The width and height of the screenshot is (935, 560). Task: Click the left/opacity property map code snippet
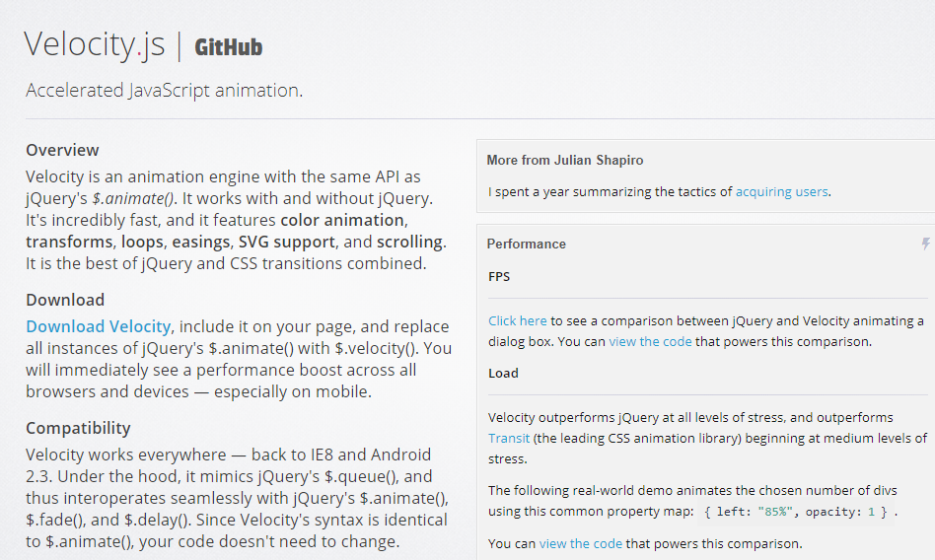point(796,512)
